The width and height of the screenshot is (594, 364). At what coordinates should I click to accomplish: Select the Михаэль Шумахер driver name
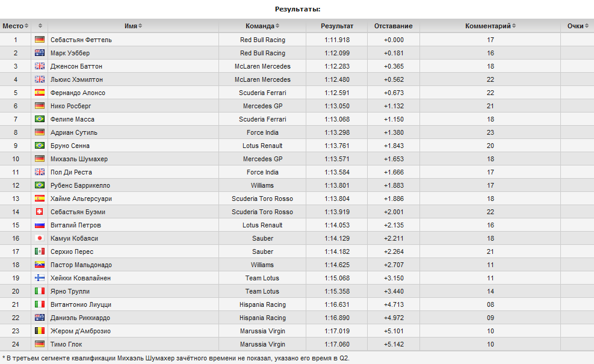tap(79, 159)
